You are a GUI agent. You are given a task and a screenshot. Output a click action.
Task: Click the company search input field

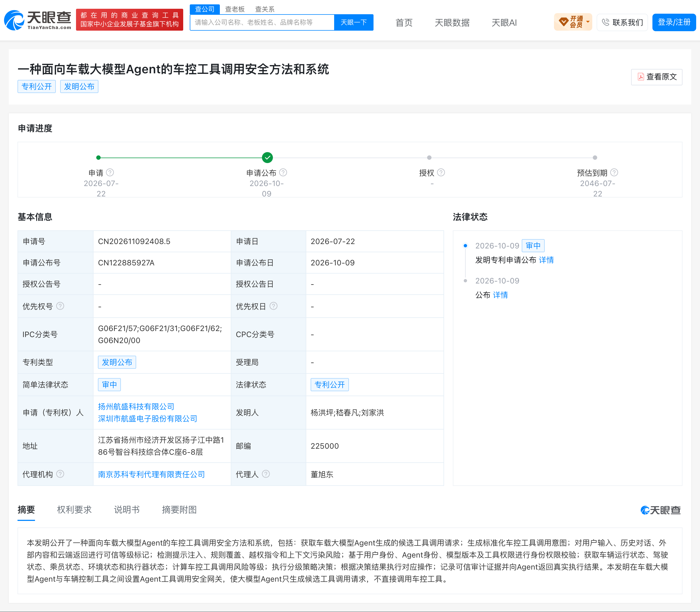pos(262,22)
